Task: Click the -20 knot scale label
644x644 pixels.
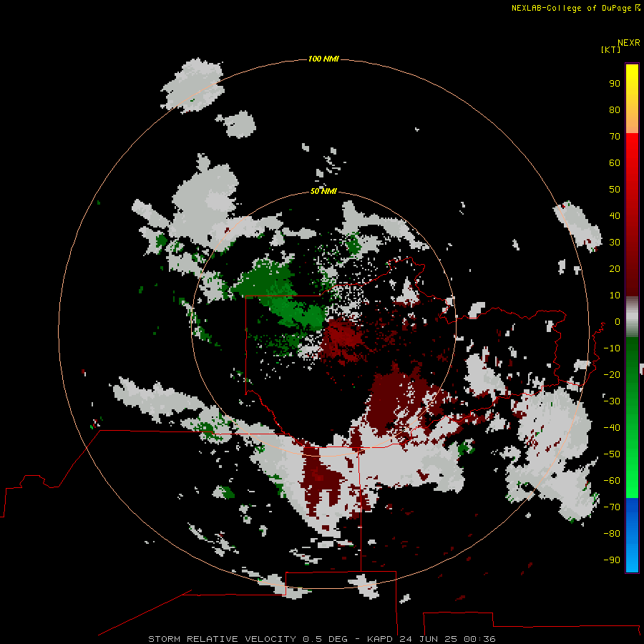Action: click(x=612, y=374)
